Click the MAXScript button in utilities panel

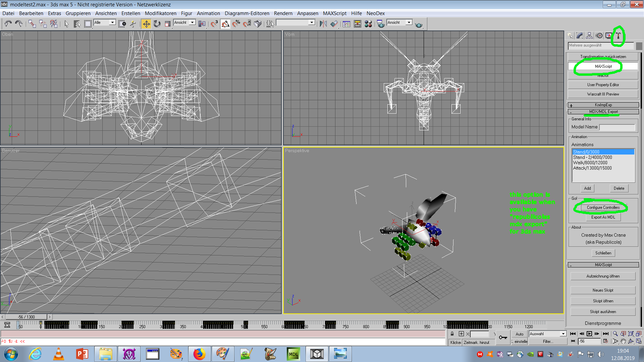(603, 66)
